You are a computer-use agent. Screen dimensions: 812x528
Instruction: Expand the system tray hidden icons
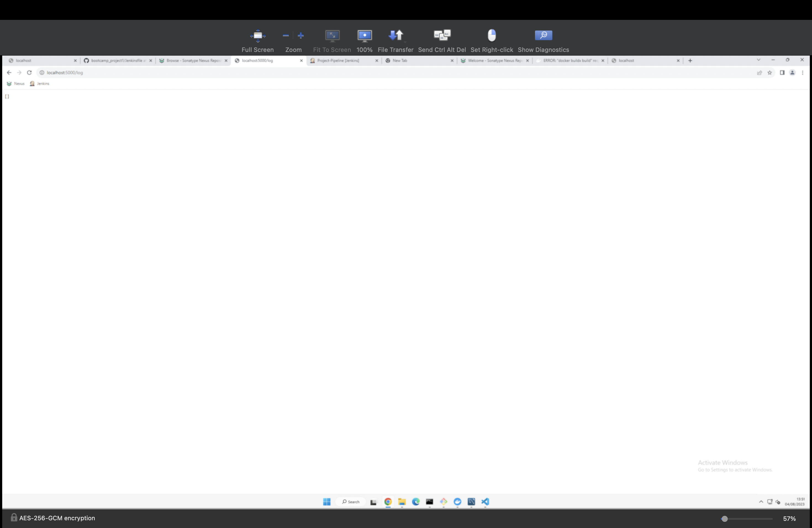[x=761, y=502]
